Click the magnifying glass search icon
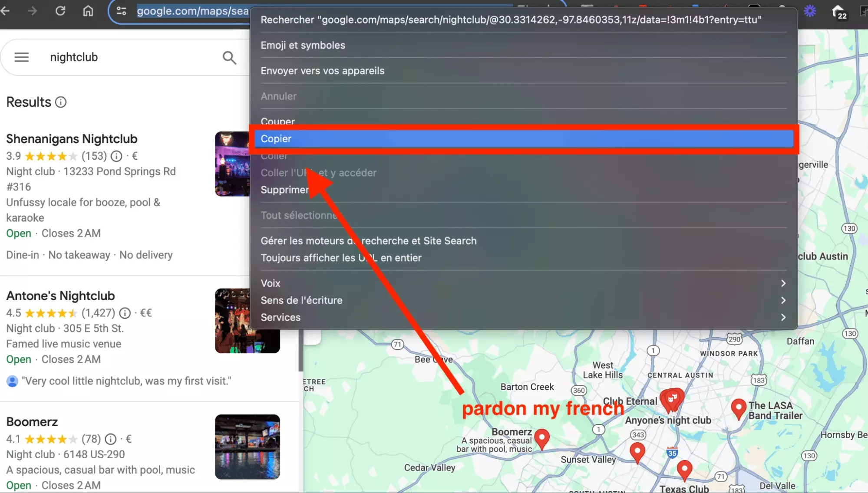This screenshot has width=868, height=493. click(229, 57)
